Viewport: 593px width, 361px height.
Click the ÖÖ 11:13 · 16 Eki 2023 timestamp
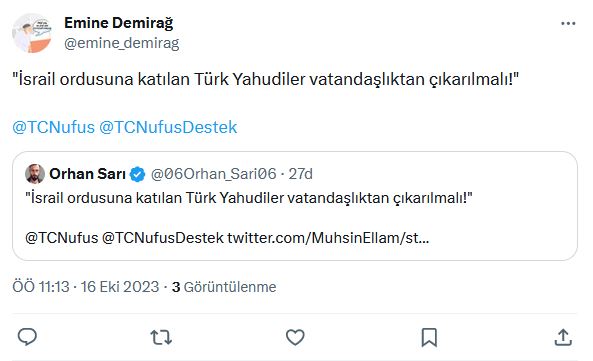86,287
